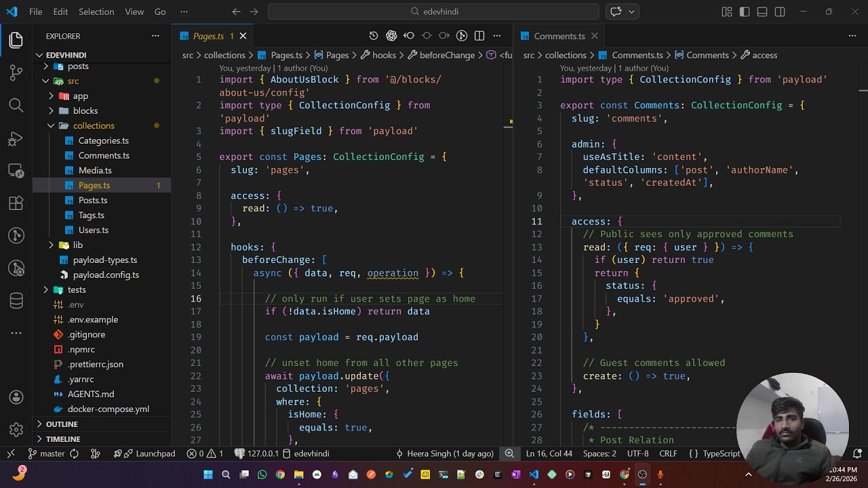This screenshot has height=488, width=868.
Task: Click Copilot chat icon in title bar
Action: click(x=616, y=12)
